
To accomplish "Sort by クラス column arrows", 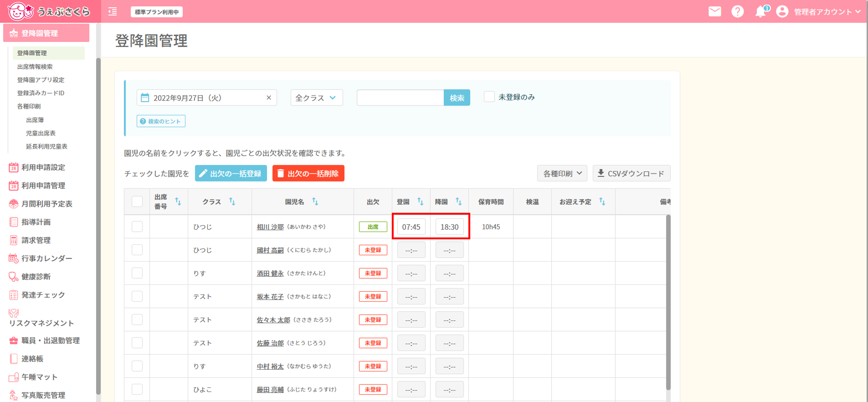I will [232, 202].
